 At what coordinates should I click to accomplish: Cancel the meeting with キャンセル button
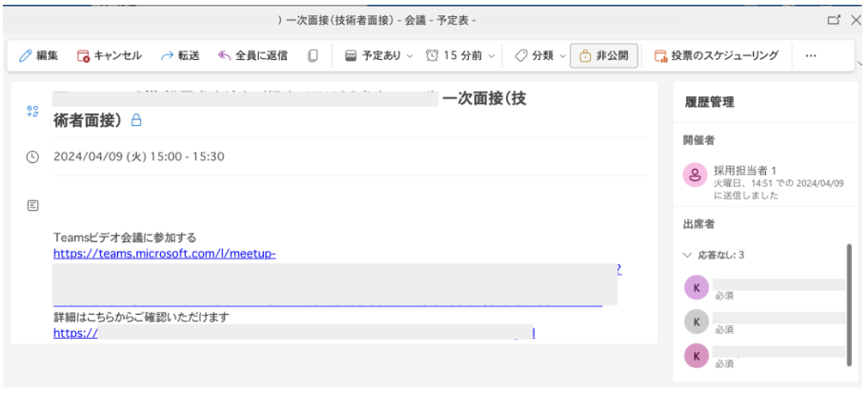(x=109, y=56)
